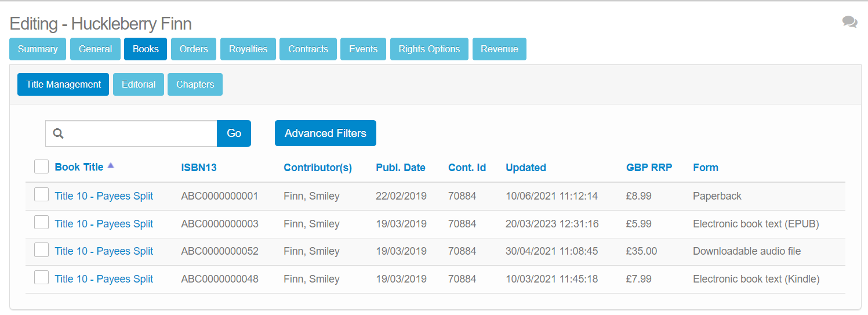Go to the Editorial sub-tab

139,84
